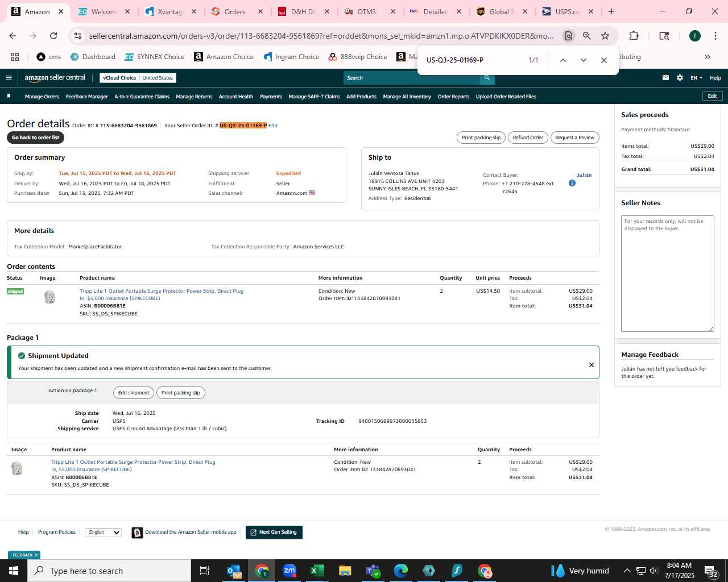The image size is (728, 582).
Task: Open the settings gear icon
Action: (x=680, y=78)
